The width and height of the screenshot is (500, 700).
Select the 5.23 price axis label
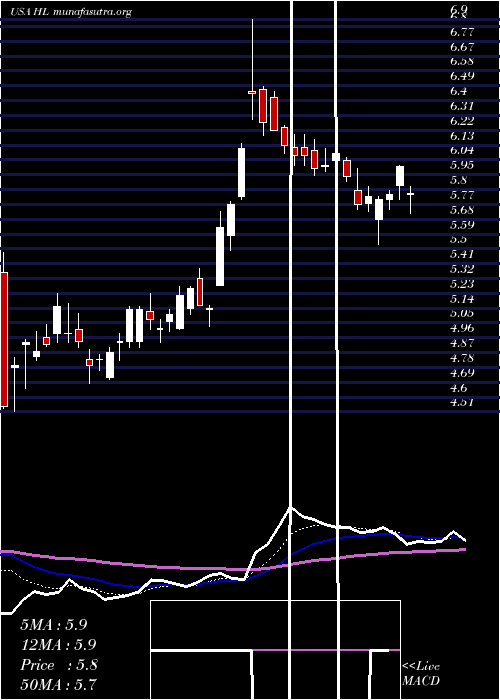point(462,284)
